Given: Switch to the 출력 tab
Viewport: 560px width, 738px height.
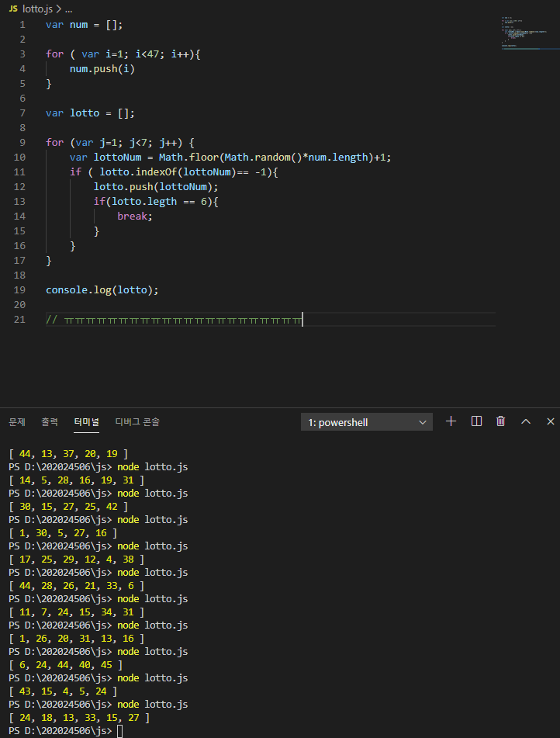Looking at the screenshot, I should coord(50,421).
